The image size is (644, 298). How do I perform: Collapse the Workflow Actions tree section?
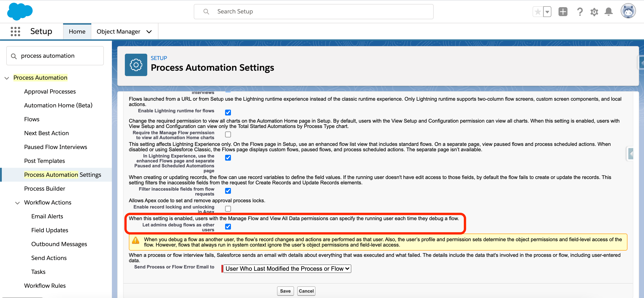pyautogui.click(x=17, y=203)
